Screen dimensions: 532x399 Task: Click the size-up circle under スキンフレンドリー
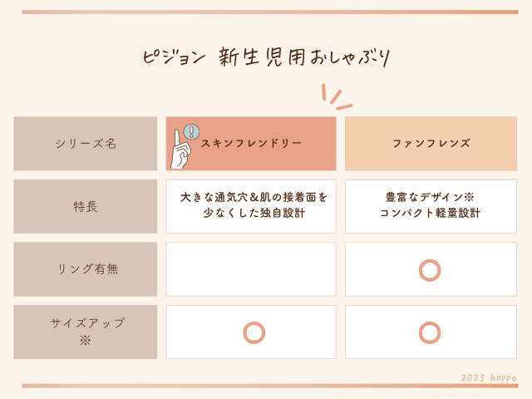254,332
